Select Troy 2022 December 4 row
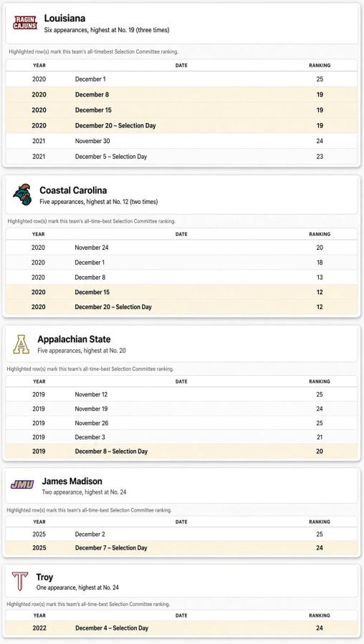364x644 pixels. point(181,628)
